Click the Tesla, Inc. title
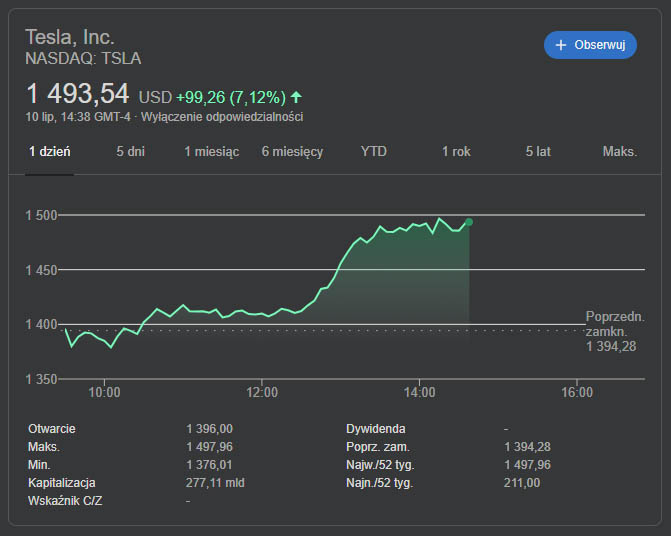This screenshot has width=671, height=536. [x=70, y=37]
